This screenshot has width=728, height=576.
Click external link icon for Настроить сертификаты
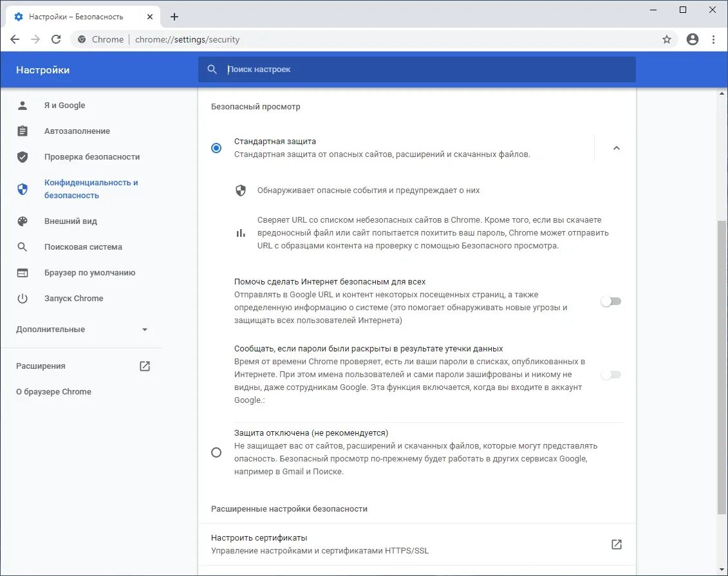pos(617,544)
